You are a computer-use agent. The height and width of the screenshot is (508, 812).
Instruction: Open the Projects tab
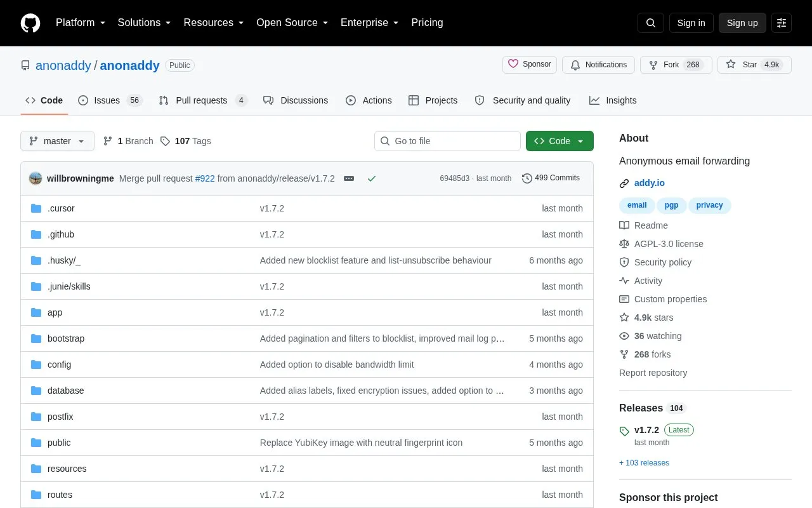click(x=433, y=100)
